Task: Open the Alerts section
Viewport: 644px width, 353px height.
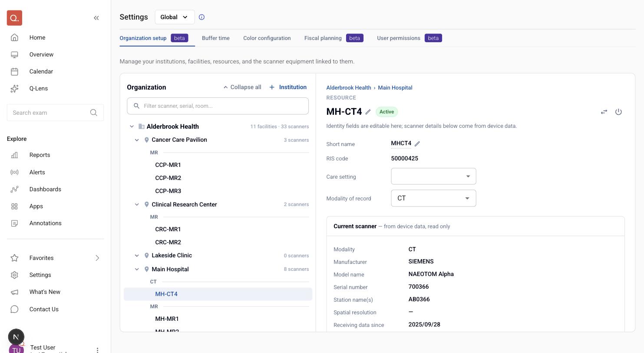Action: (x=37, y=172)
